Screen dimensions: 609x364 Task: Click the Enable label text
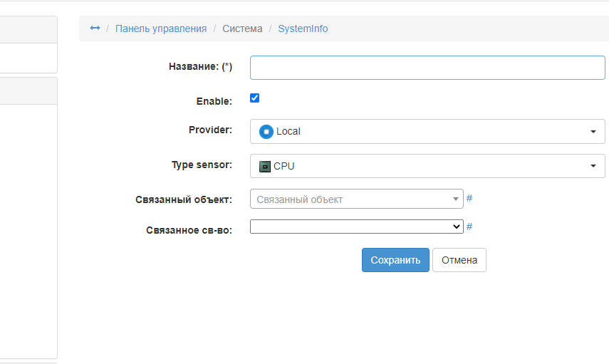coord(214,102)
